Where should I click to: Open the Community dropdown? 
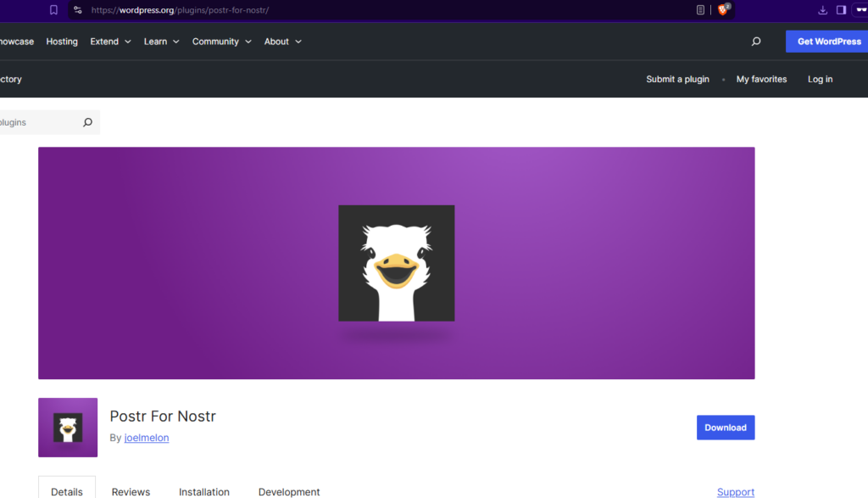tap(221, 41)
